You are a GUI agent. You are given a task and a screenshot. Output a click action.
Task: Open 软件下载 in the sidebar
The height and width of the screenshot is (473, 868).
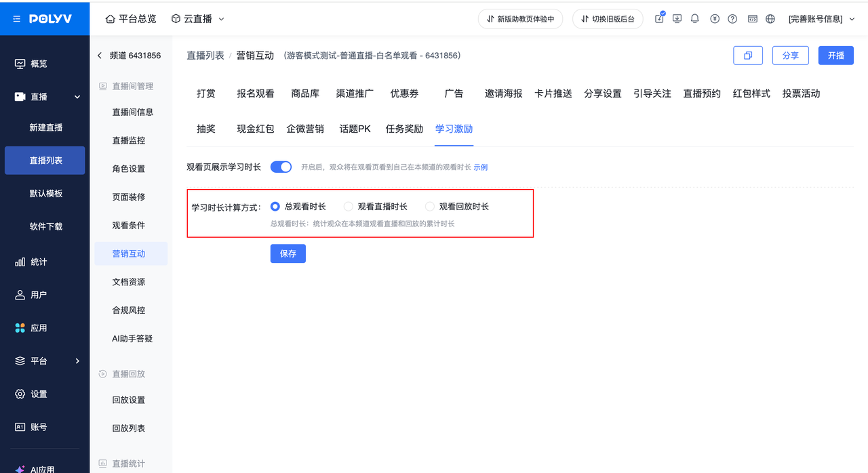(45, 226)
